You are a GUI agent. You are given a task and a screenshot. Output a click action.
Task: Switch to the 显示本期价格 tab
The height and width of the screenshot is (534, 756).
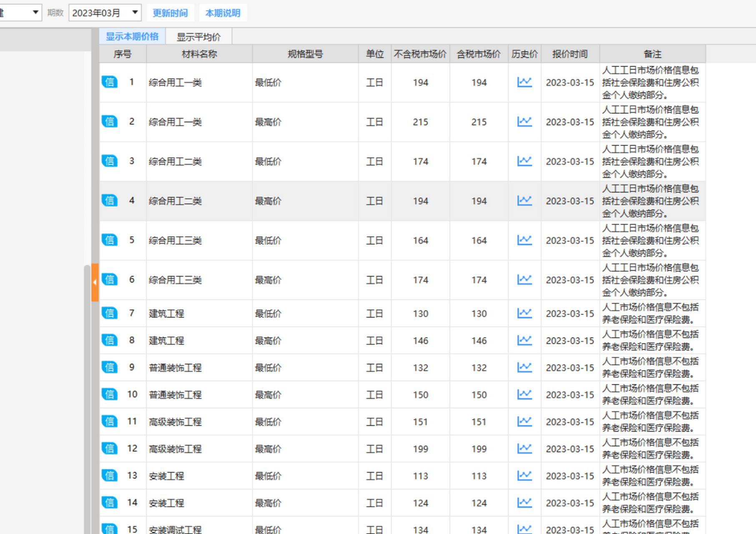[132, 37]
